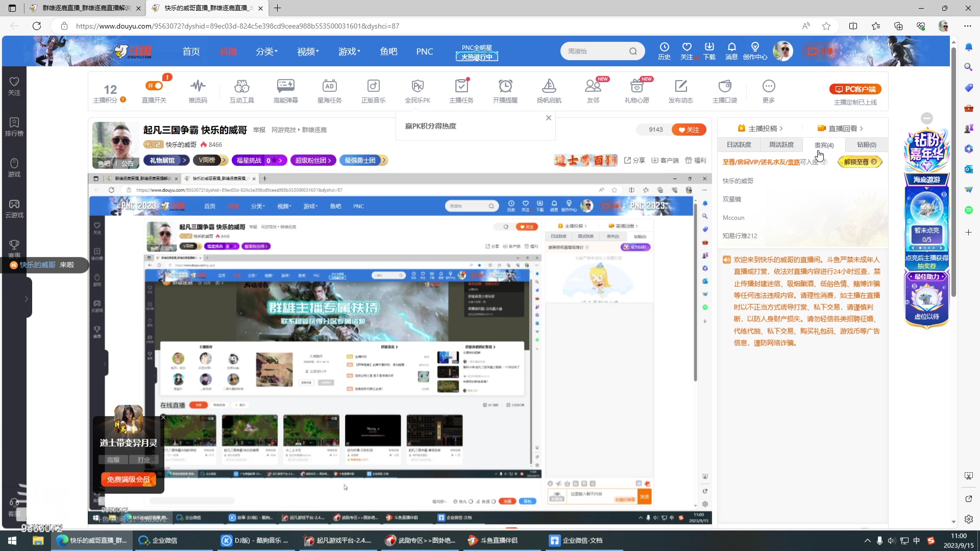The height and width of the screenshot is (551, 980).
Task: Close the 道士带变异月灵 ad popup
Action: point(163,417)
